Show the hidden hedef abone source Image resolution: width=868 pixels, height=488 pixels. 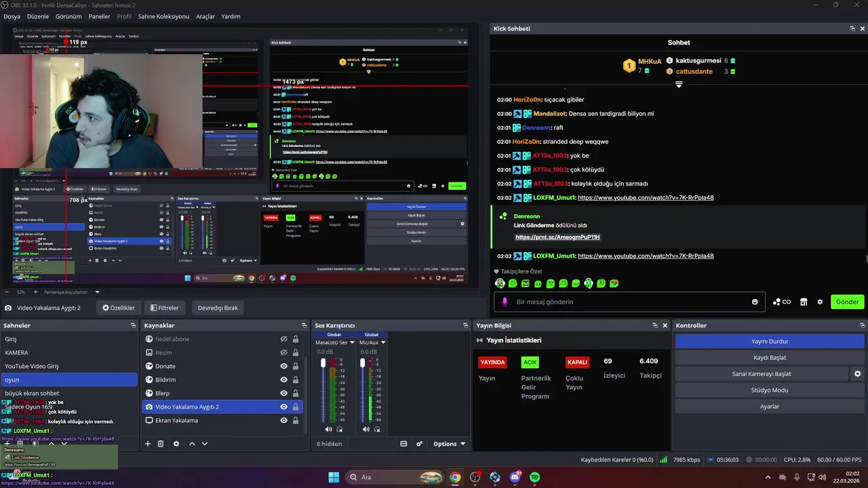[x=284, y=339]
